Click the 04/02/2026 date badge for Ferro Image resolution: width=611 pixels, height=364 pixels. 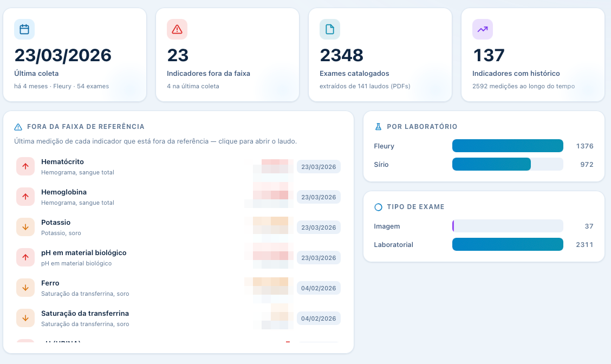pos(318,288)
